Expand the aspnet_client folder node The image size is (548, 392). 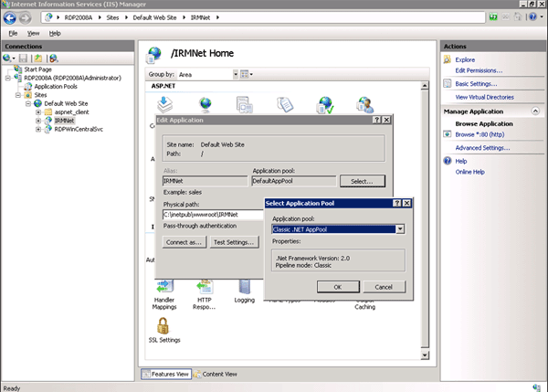38,111
